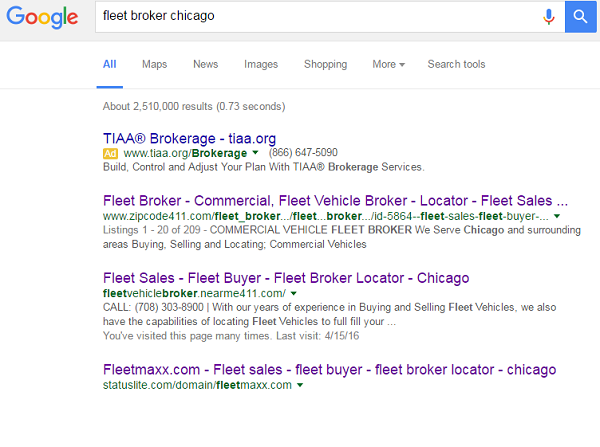600x447 pixels.
Task: Open Search tools options
Action: coord(456,64)
